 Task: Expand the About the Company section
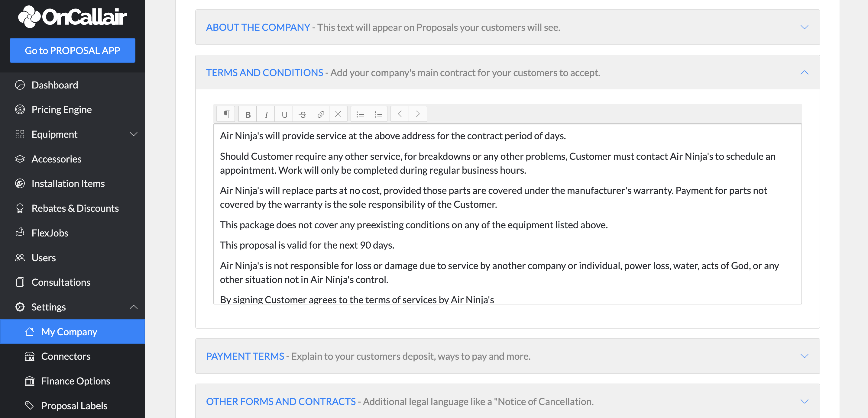click(804, 27)
